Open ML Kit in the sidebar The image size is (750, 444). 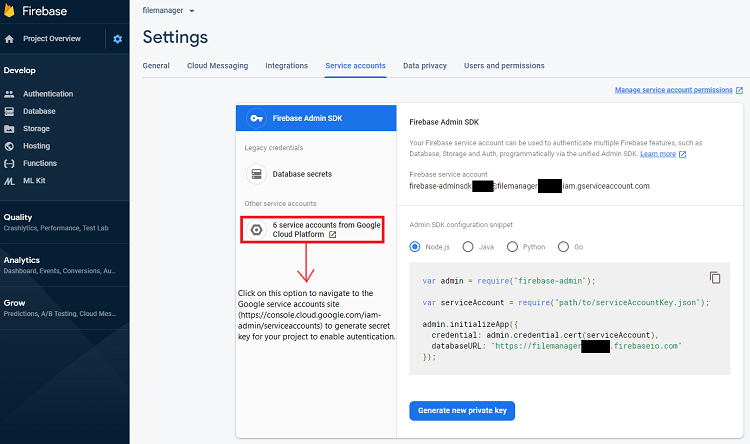coord(35,180)
